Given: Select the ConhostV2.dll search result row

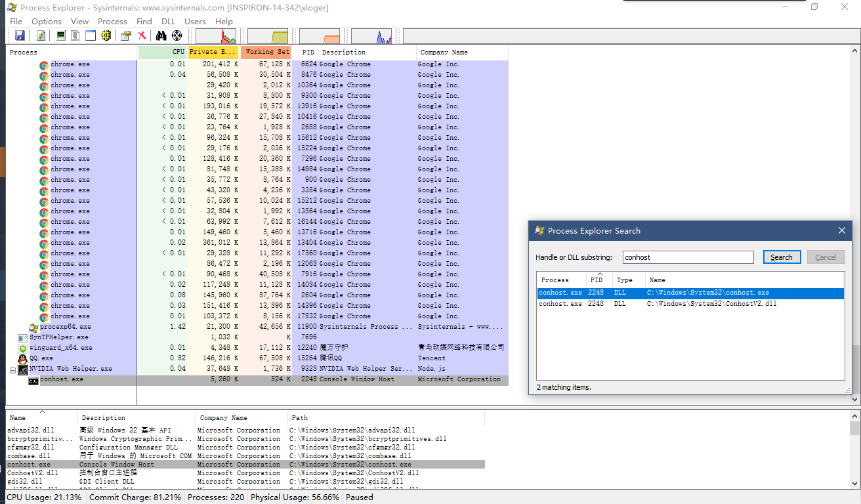Looking at the screenshot, I should tap(690, 304).
